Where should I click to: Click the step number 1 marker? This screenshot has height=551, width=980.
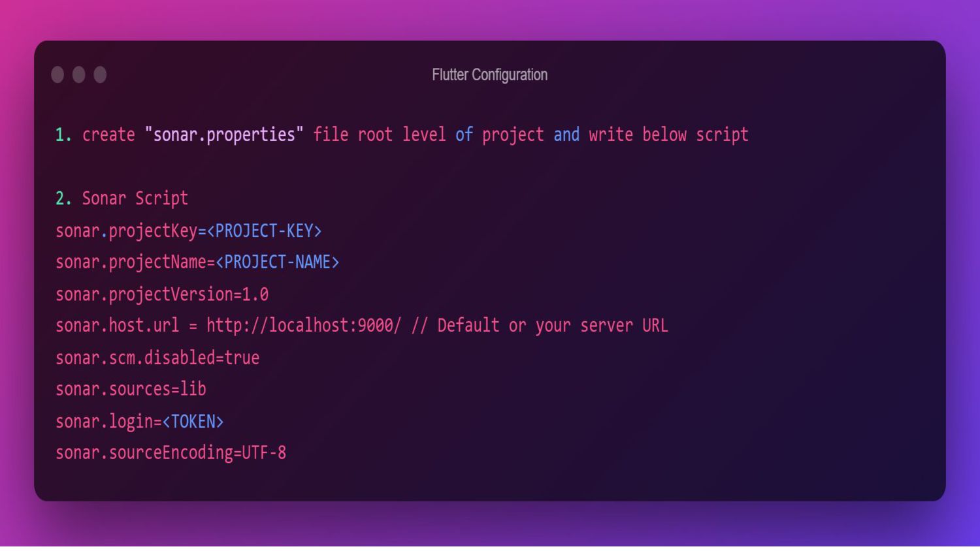[x=63, y=134]
